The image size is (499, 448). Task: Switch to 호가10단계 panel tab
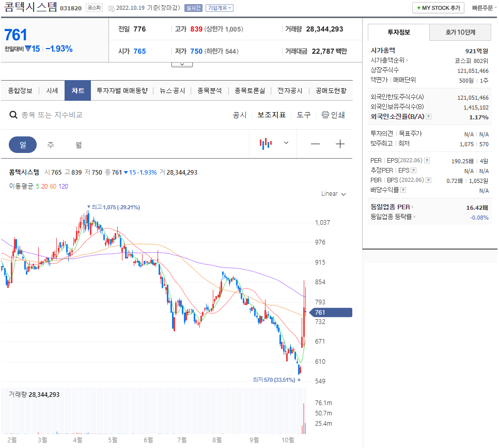pos(460,32)
